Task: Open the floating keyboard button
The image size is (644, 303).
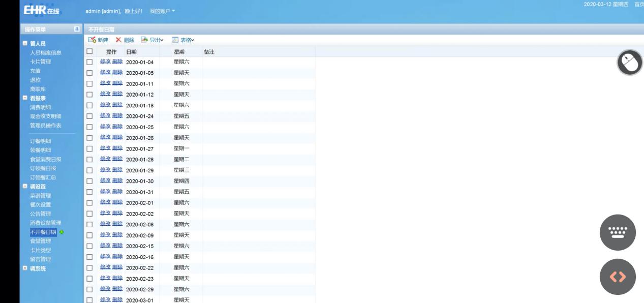Action: [618, 232]
